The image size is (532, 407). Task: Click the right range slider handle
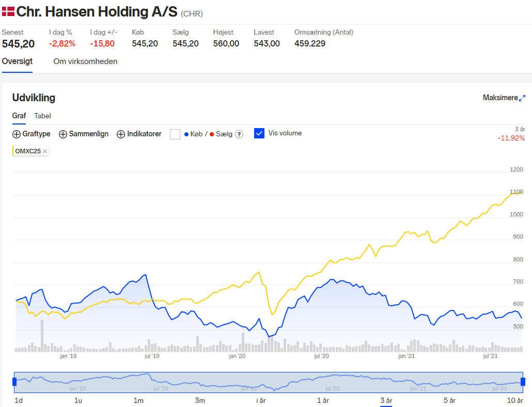tap(523, 382)
